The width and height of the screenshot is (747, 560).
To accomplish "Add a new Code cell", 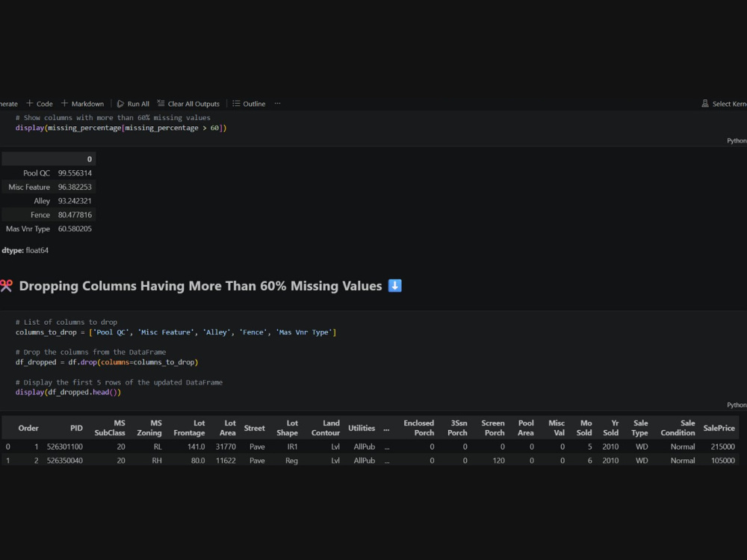I will click(x=40, y=103).
